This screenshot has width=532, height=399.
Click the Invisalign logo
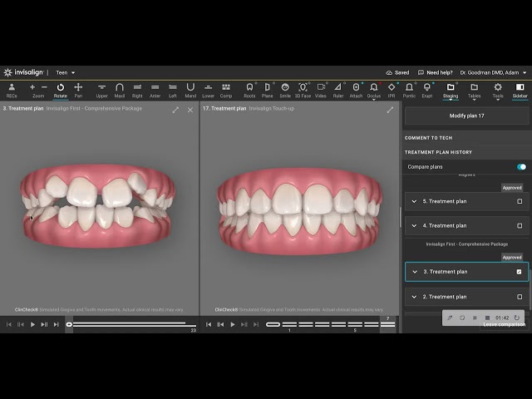23,72
